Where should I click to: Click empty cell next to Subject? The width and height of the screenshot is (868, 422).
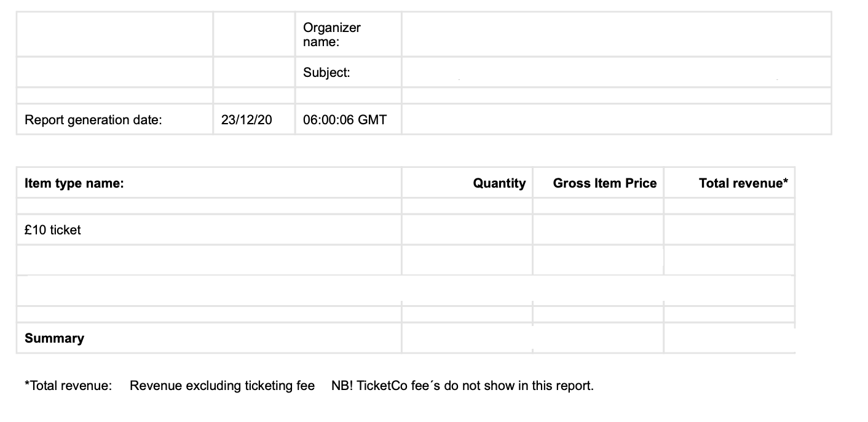coord(616,72)
